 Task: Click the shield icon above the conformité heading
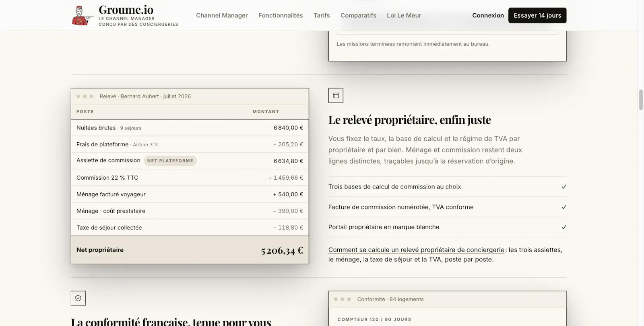click(x=78, y=298)
